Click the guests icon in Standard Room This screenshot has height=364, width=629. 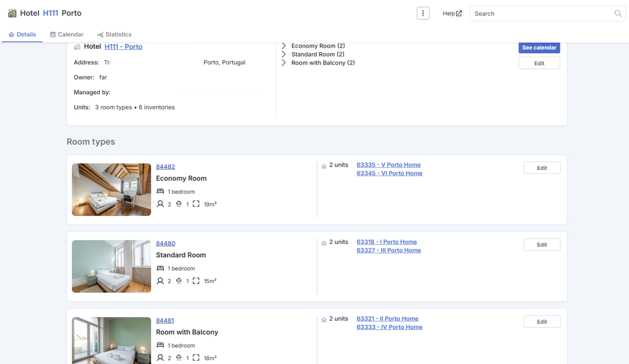tap(160, 281)
